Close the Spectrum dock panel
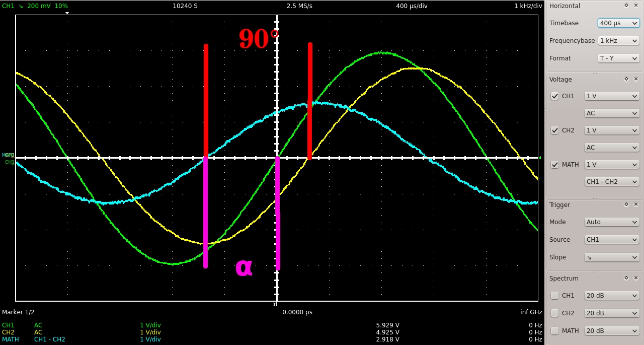 636,278
